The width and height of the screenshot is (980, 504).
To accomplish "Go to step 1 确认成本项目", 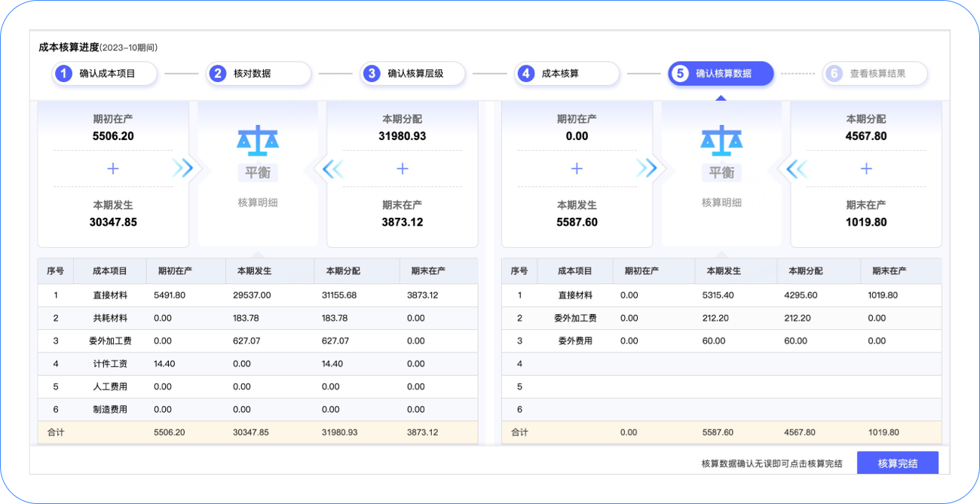I will (x=105, y=74).
